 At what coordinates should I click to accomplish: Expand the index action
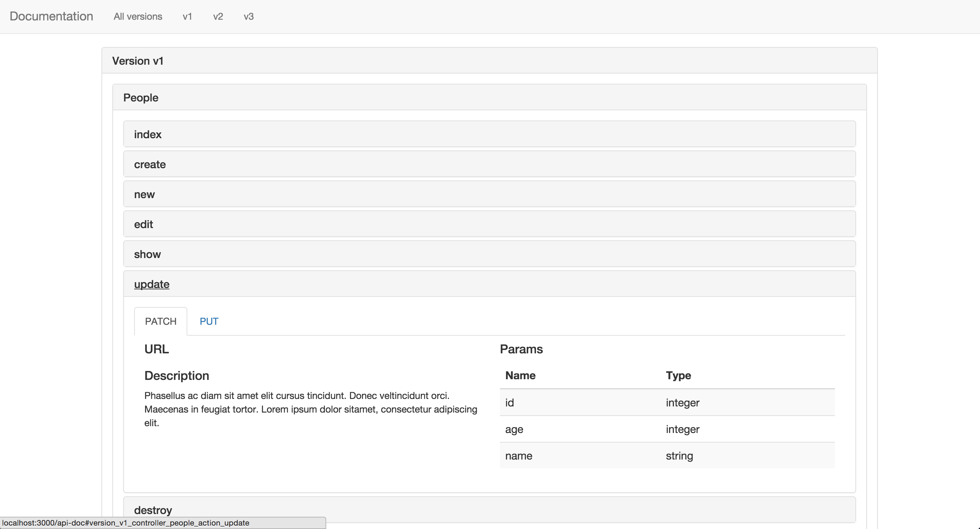147,134
